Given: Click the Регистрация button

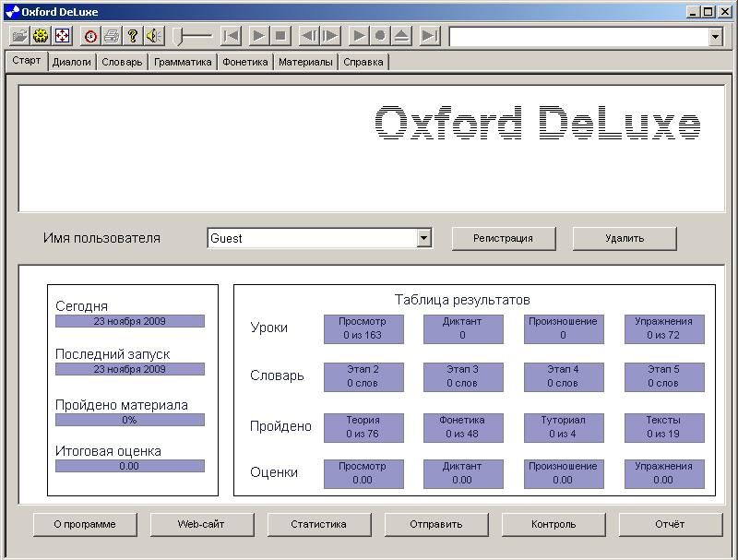Looking at the screenshot, I should [504, 238].
